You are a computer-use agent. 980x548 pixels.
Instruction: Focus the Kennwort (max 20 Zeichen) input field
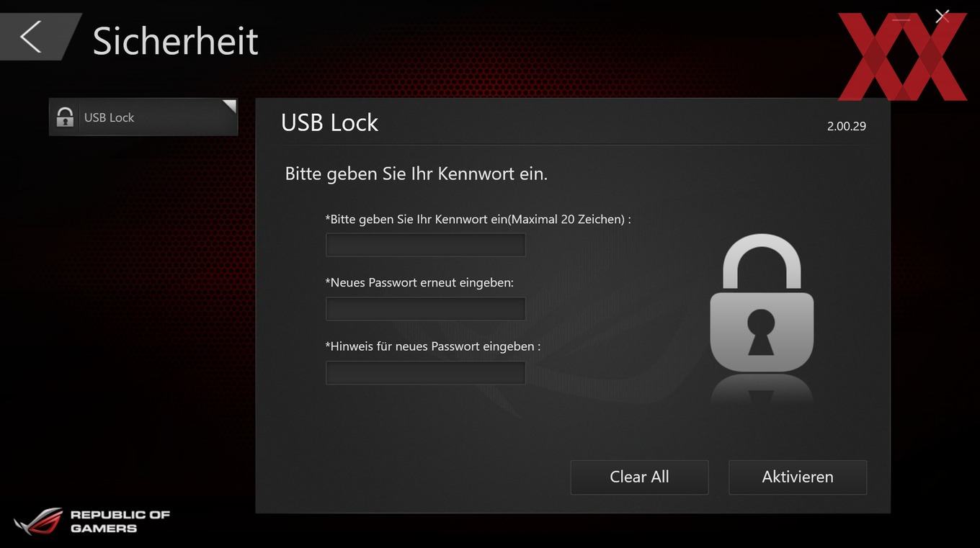pos(425,245)
